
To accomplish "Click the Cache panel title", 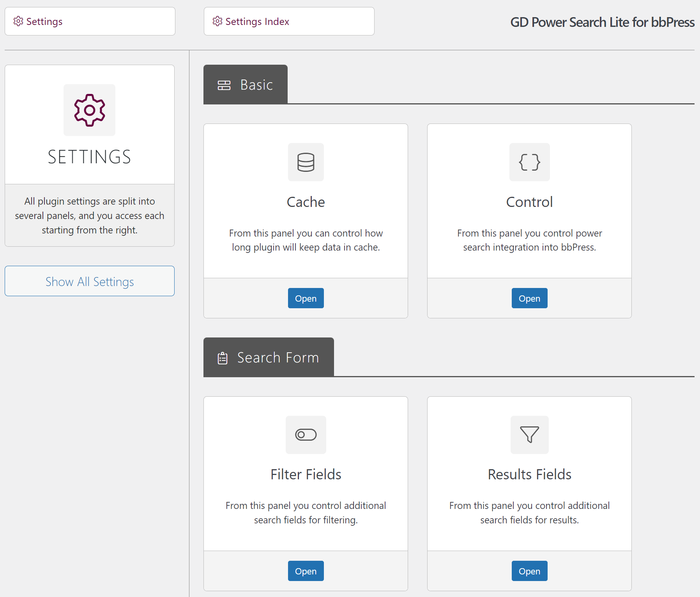I will tap(306, 202).
